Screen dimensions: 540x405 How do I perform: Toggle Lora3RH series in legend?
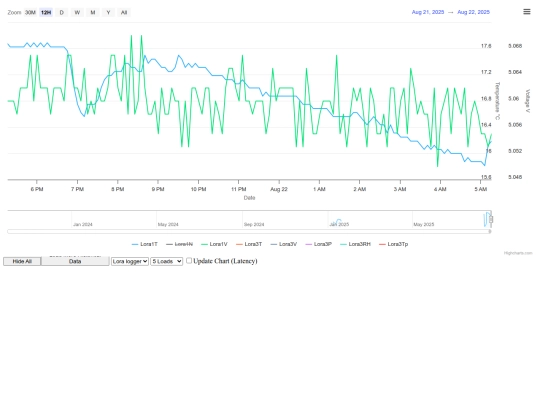coord(355,244)
